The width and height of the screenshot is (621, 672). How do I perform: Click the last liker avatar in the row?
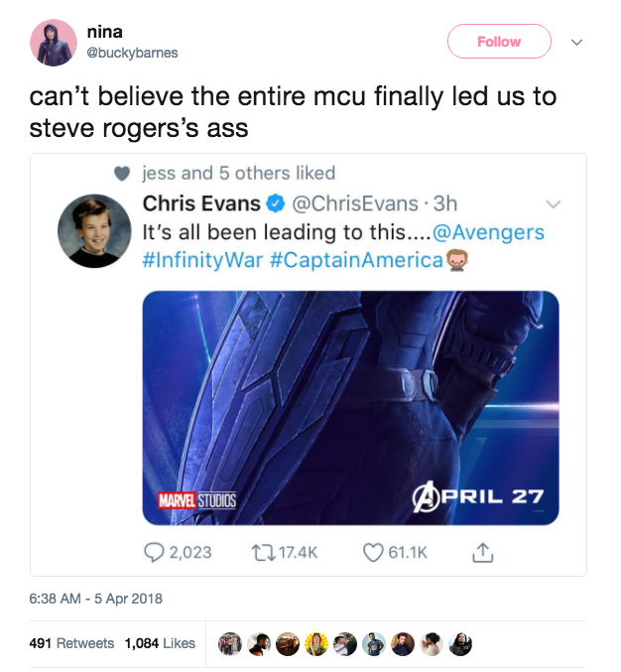click(x=460, y=644)
